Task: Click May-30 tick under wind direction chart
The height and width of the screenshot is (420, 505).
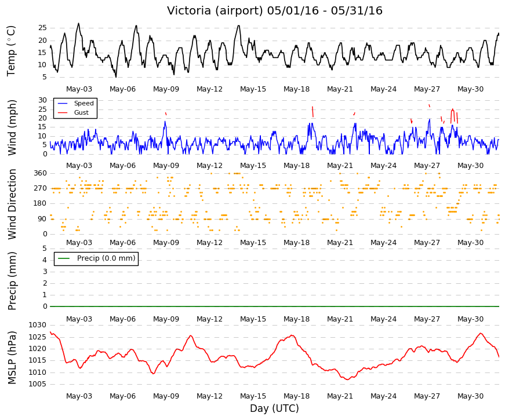Action: tap(470, 242)
